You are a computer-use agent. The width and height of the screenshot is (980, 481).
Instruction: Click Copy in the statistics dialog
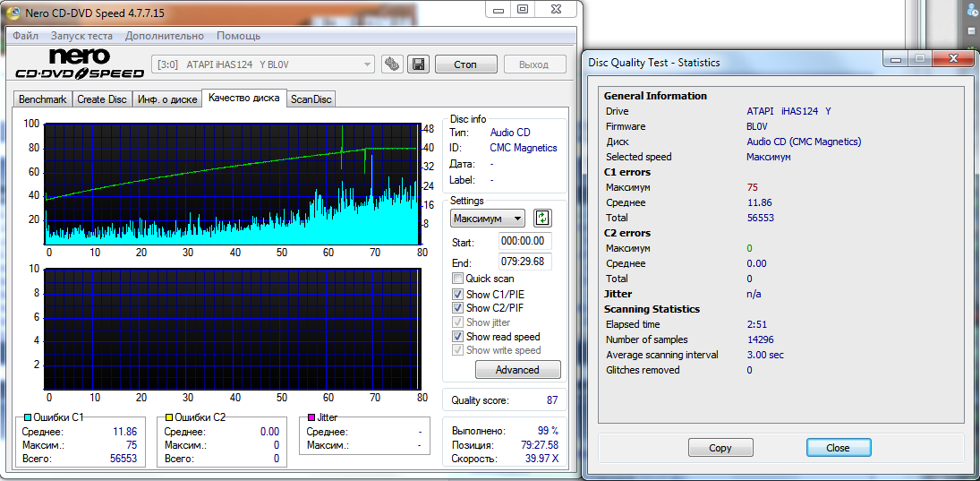720,448
